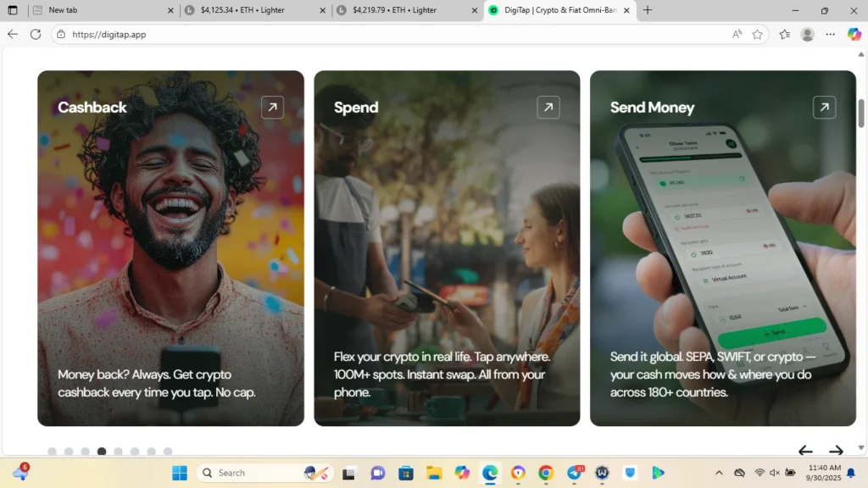Open a new tab with plus button
This screenshot has width=868, height=488.
tap(648, 10)
